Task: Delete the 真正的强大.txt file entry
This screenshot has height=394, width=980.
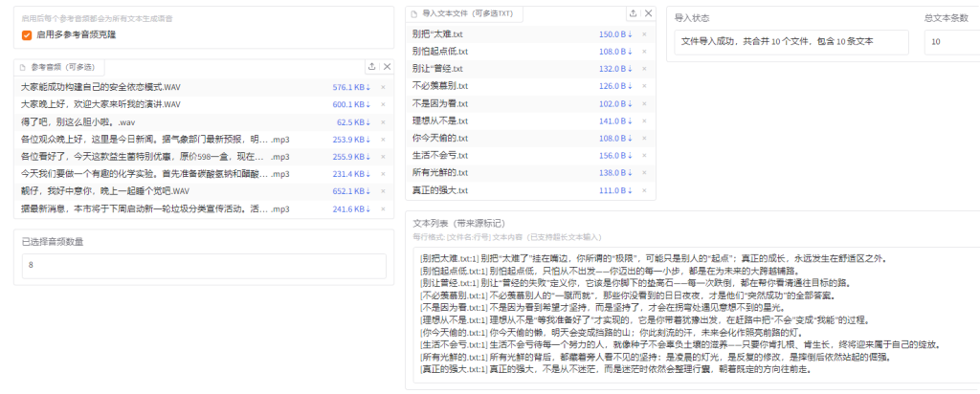Action: [x=644, y=190]
